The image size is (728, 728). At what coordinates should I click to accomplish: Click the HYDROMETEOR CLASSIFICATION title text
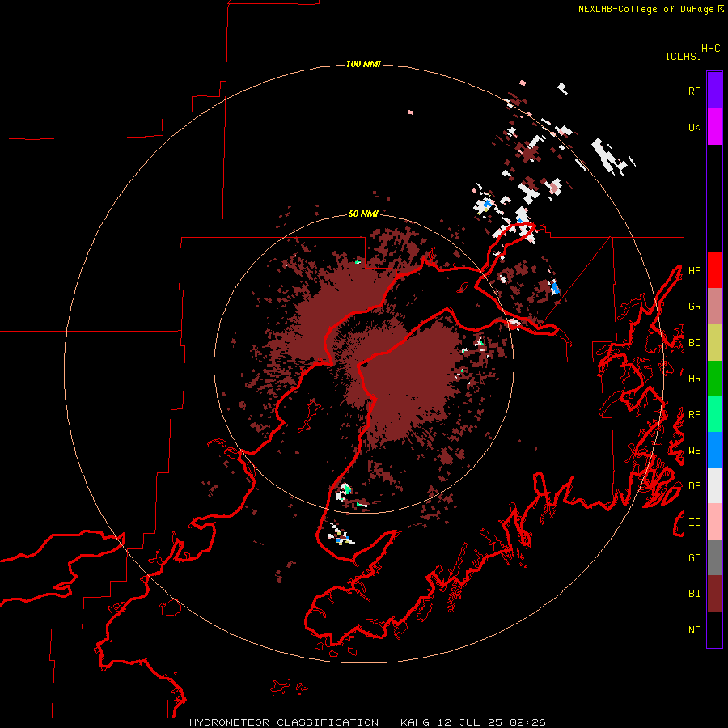click(284, 722)
